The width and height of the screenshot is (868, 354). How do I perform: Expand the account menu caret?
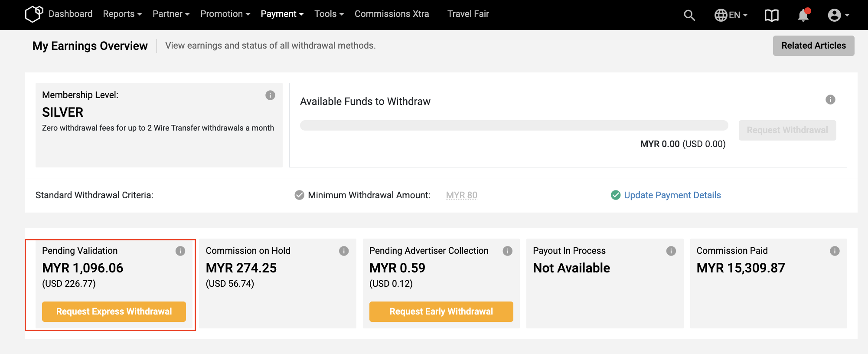coord(847,15)
